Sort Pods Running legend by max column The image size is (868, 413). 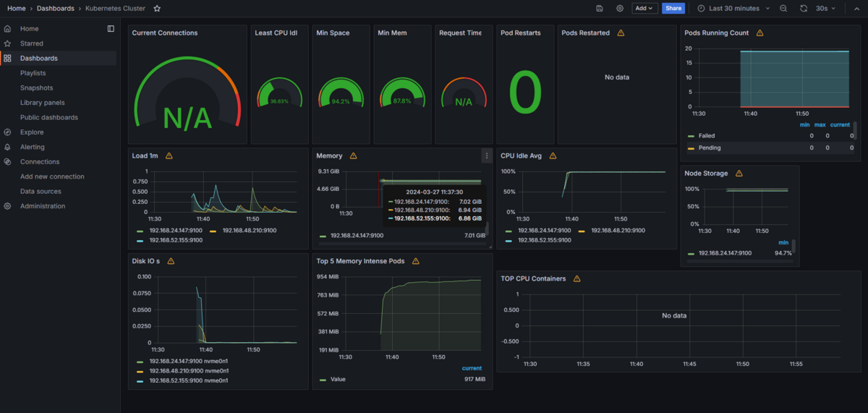pyautogui.click(x=820, y=124)
